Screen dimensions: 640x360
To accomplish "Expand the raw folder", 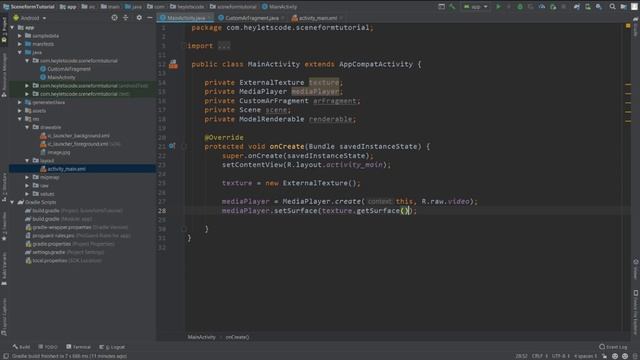I will (27, 186).
